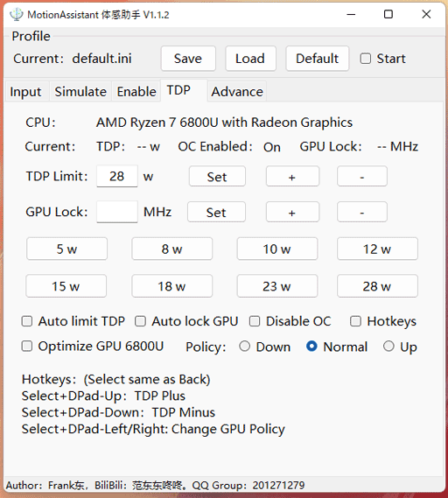Check the Disable OC option
This screenshot has width=448, height=498.
coord(255,321)
